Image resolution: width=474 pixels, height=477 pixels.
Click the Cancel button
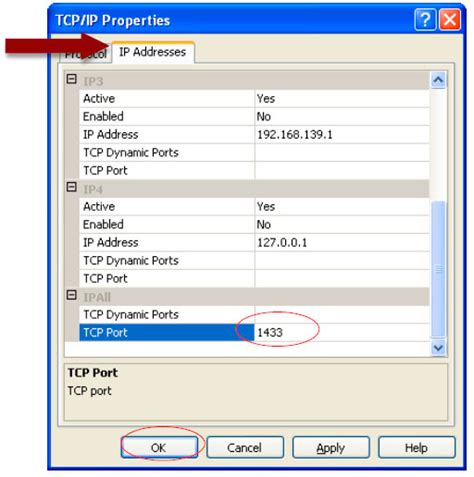244,448
